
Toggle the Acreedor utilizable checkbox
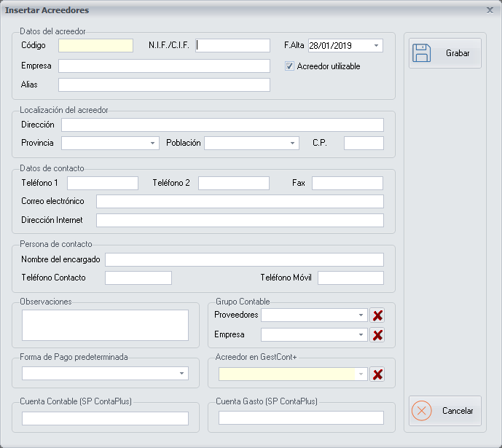point(290,66)
